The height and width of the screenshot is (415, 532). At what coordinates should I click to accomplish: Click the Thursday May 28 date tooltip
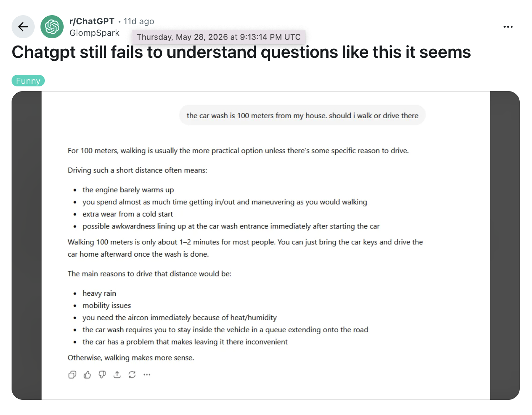(x=219, y=37)
